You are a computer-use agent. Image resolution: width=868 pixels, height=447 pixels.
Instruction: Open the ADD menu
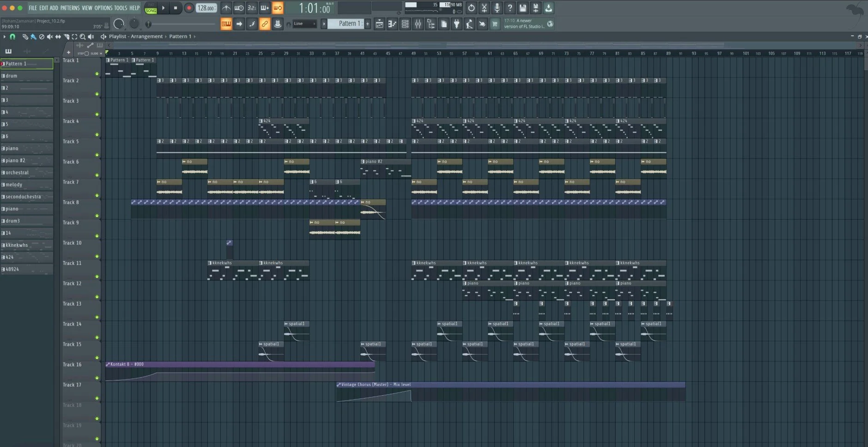click(x=54, y=8)
